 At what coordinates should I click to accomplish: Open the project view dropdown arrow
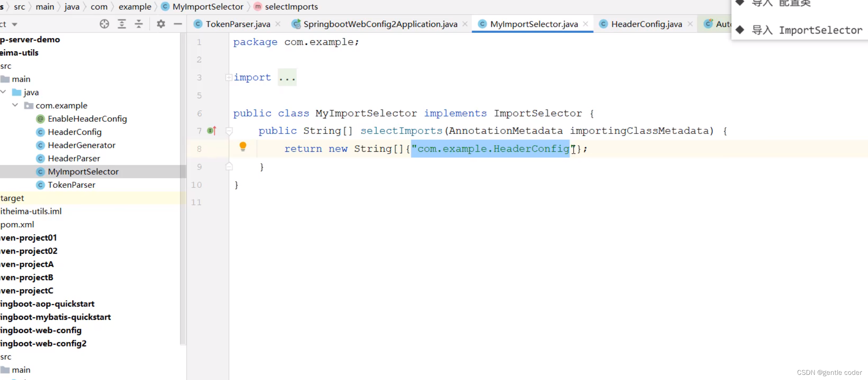tap(15, 25)
